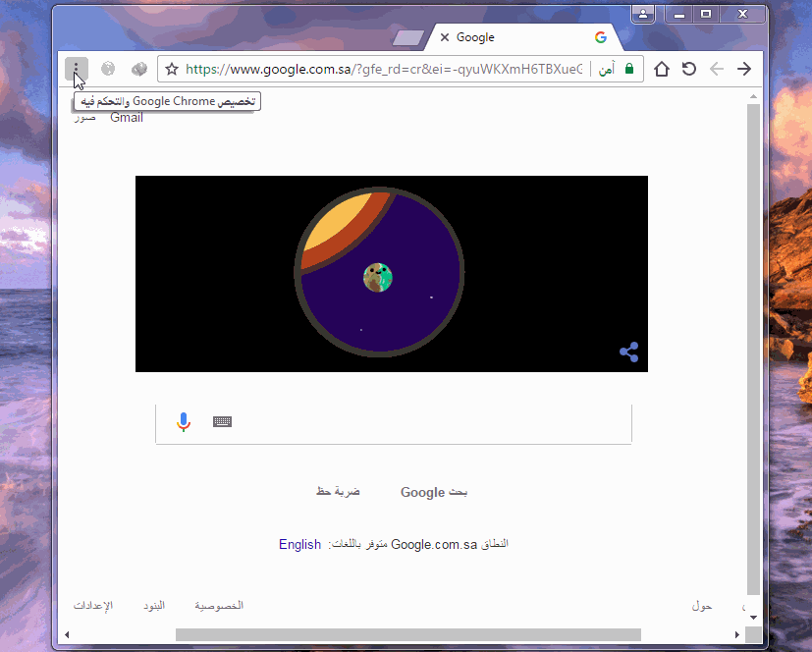The width and height of the screenshot is (812, 652).
Task: Click the green secure lock icon
Action: click(628, 69)
